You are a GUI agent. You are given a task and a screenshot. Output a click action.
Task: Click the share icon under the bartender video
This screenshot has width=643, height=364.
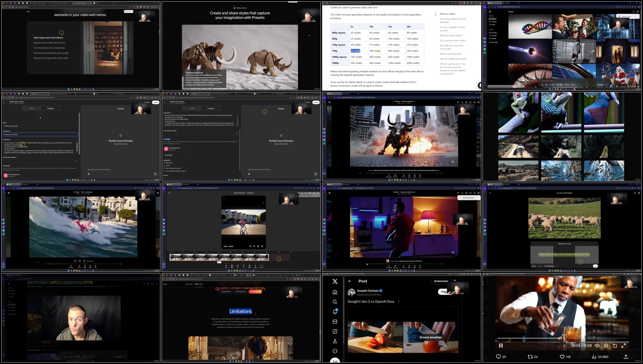pos(626,357)
